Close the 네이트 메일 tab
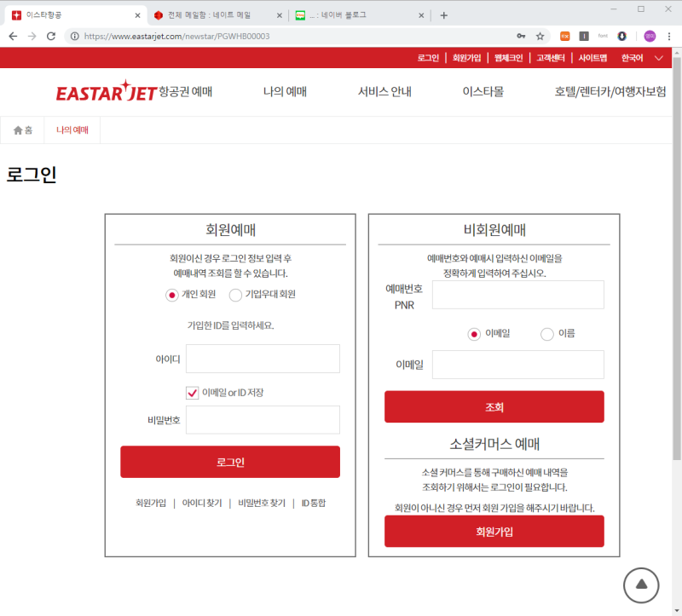This screenshot has width=682, height=616. [280, 15]
